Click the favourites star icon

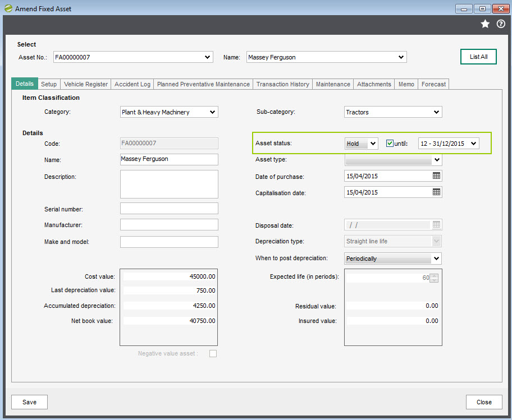pyautogui.click(x=485, y=24)
